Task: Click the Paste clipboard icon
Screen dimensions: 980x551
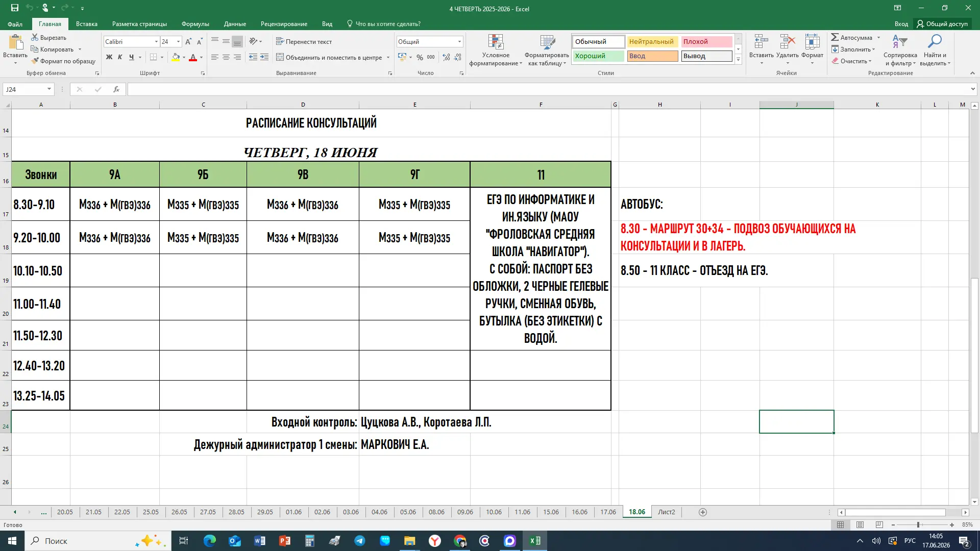Action: pos(15,43)
